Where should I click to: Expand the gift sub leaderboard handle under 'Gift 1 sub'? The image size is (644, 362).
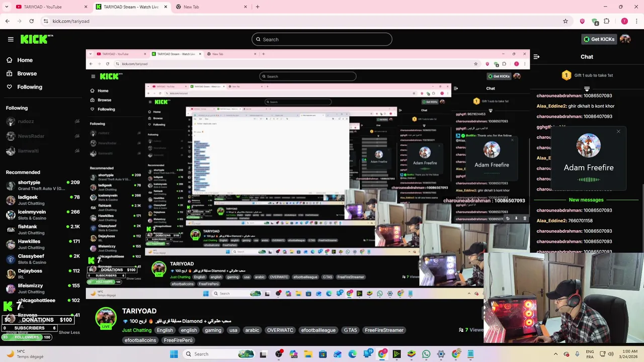pyautogui.click(x=587, y=89)
